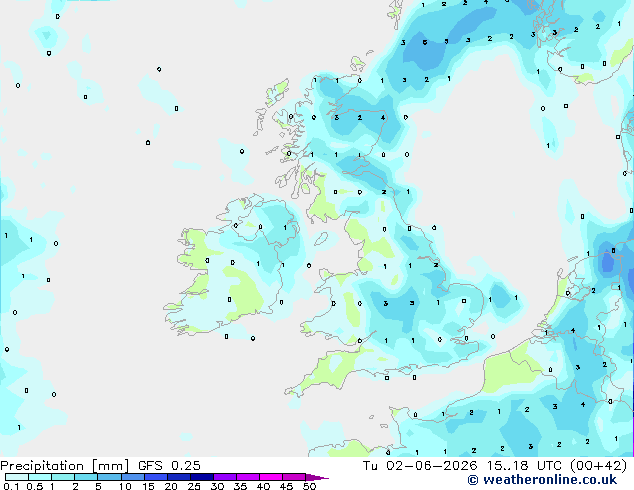Click the '45' legend scale label

[286, 486]
